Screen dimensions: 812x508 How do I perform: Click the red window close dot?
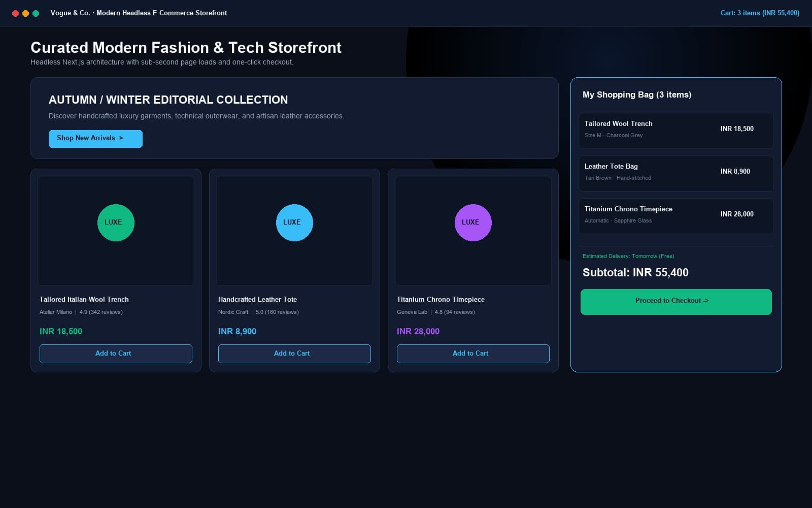[15, 13]
